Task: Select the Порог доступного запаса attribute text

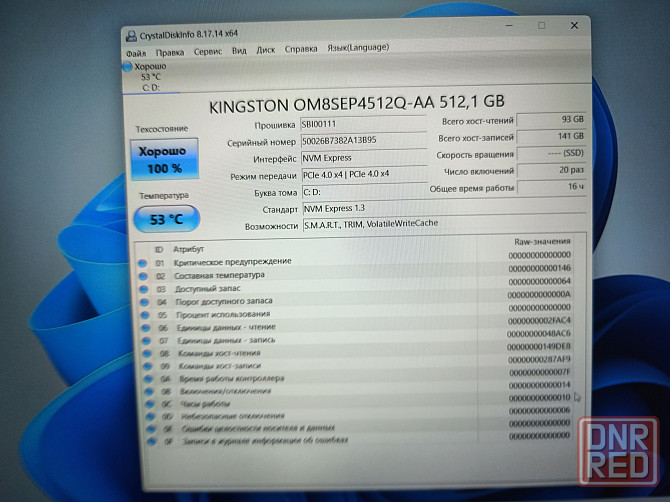Action: tap(224, 302)
